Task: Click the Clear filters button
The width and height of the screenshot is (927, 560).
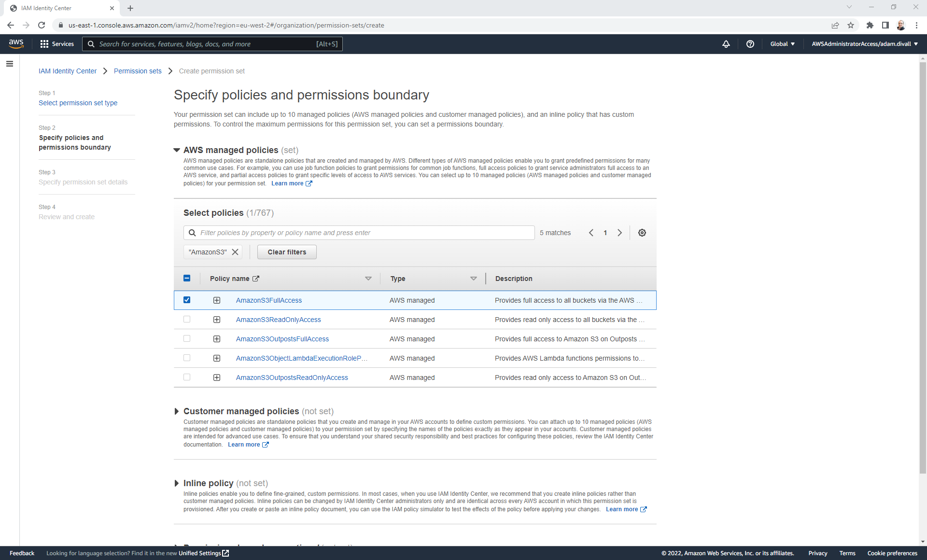Action: (x=286, y=252)
